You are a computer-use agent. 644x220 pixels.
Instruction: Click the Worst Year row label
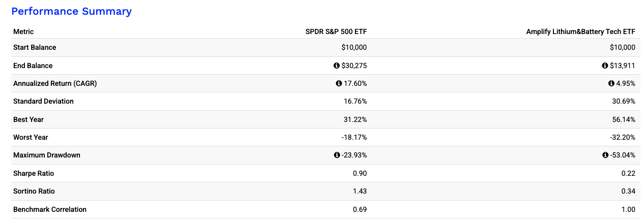pos(31,137)
